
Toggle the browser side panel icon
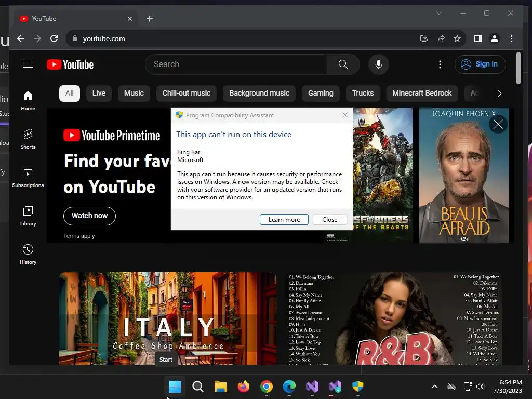tap(478, 38)
